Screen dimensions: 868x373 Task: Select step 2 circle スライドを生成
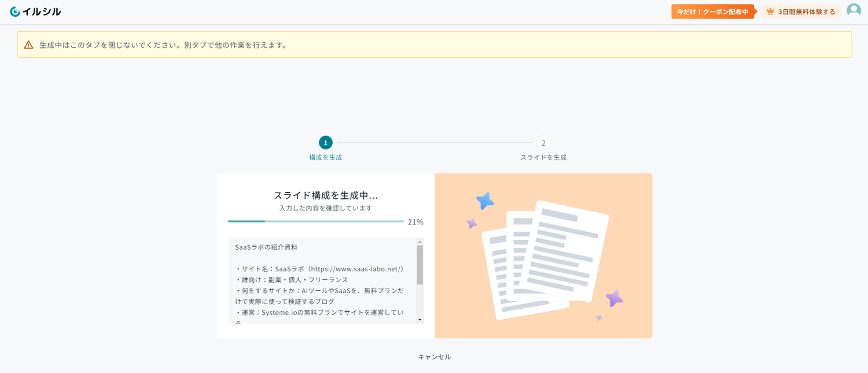(543, 142)
